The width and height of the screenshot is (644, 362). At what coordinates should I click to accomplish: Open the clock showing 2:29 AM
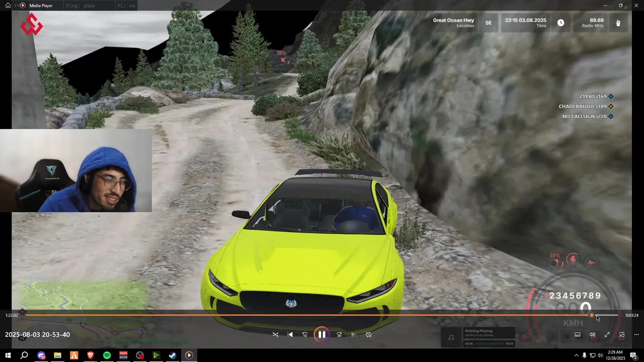pyautogui.click(x=615, y=355)
